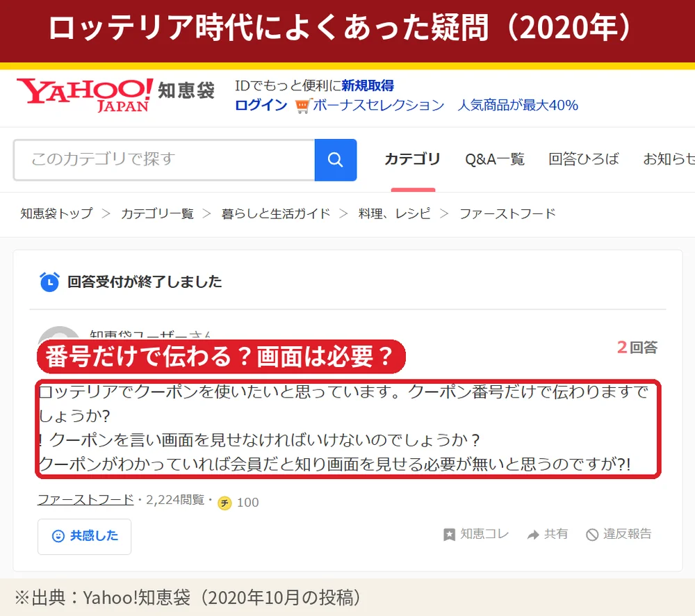Click the Yahoo! JAPAN logo
Image resolution: width=695 pixels, height=616 pixels.
pyautogui.click(x=84, y=95)
